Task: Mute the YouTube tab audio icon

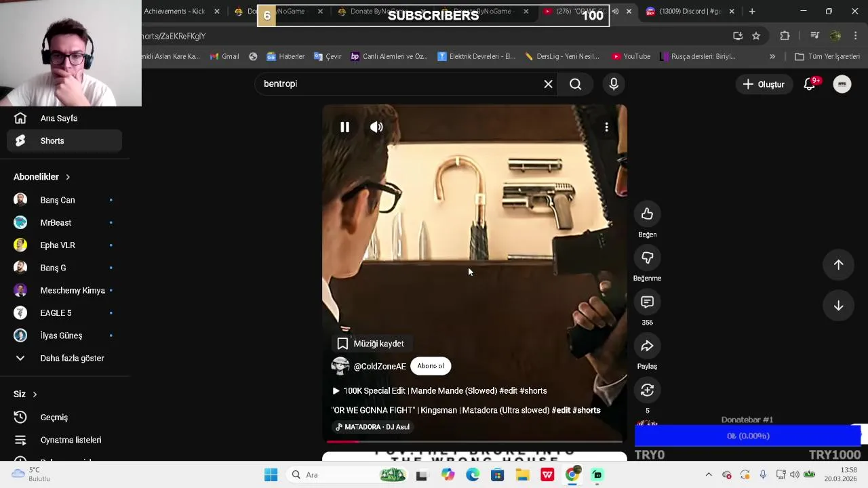Action: 616,12
